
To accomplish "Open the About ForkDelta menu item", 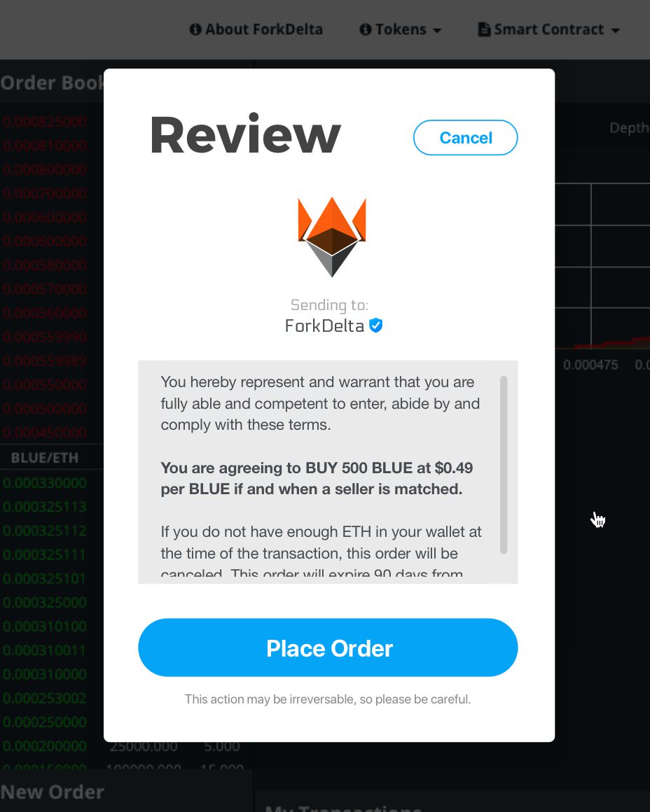I will click(256, 29).
